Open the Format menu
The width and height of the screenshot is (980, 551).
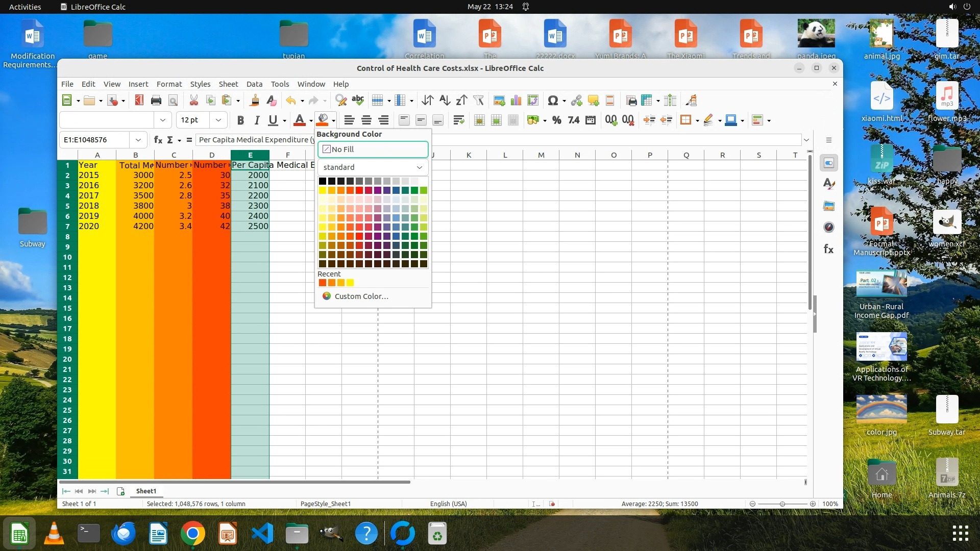click(169, 84)
